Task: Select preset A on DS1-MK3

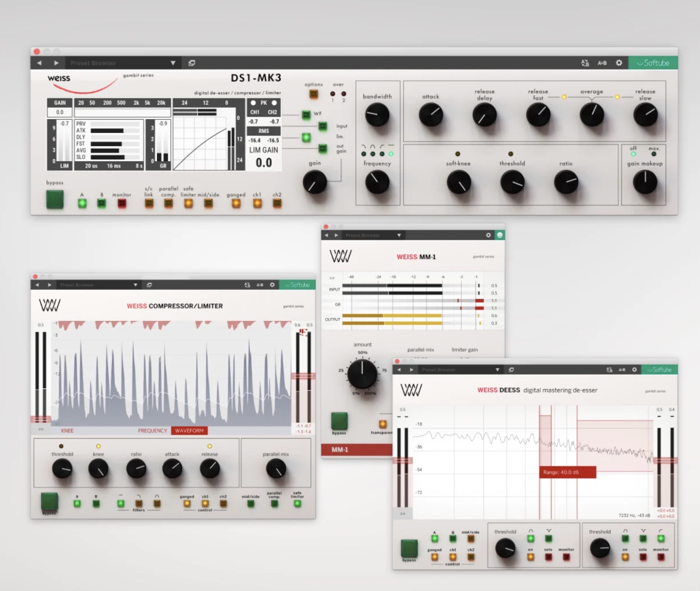Action: [82, 203]
